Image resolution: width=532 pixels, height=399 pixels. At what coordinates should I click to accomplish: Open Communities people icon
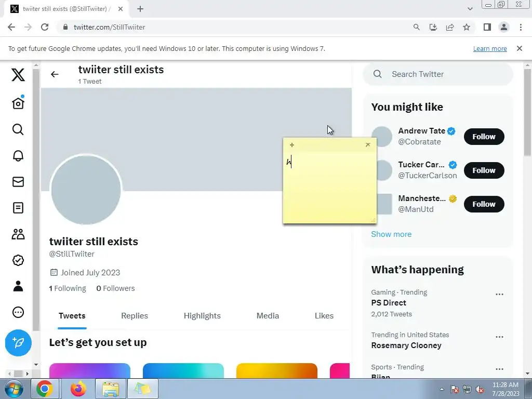click(18, 234)
